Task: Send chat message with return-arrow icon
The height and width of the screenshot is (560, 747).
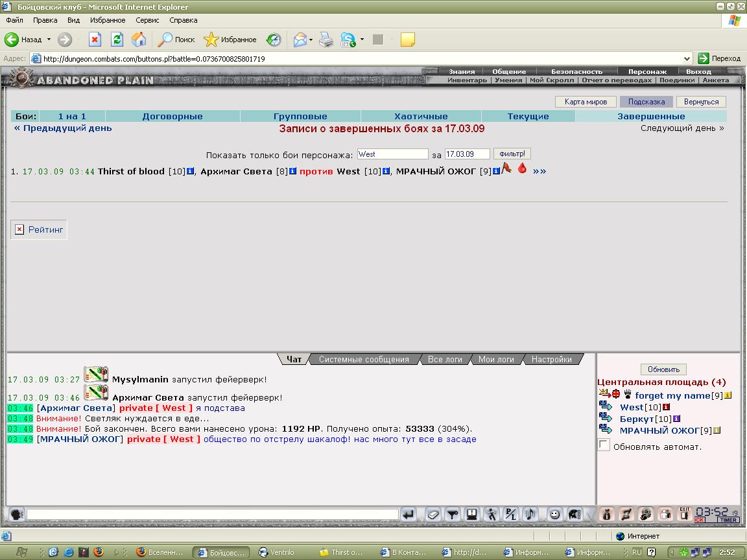Action: [409, 514]
